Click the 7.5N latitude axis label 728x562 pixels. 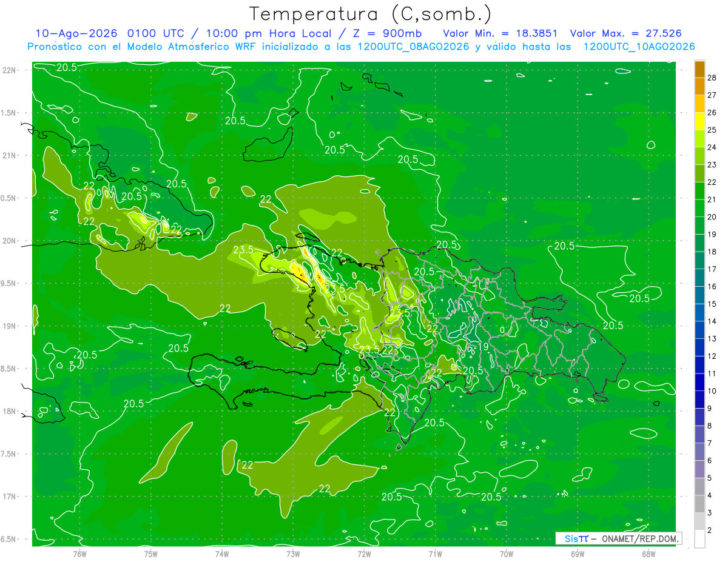(9, 453)
